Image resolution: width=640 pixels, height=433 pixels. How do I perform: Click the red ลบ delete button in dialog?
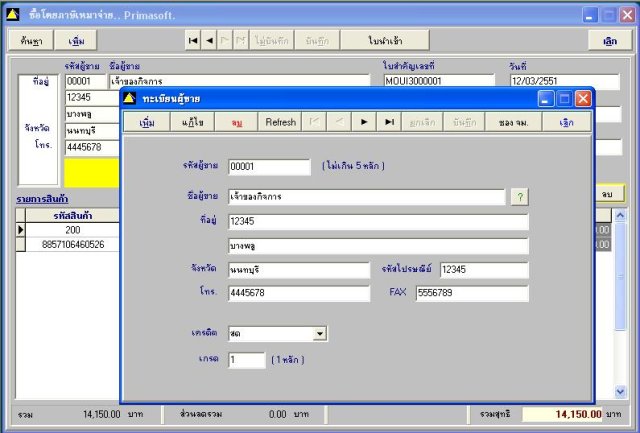(x=236, y=122)
